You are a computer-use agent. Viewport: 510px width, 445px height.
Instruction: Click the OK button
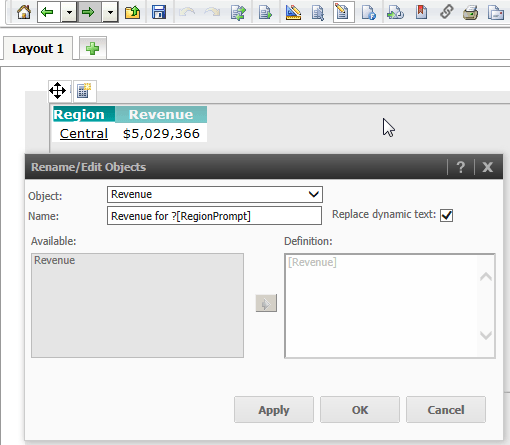[x=360, y=410]
